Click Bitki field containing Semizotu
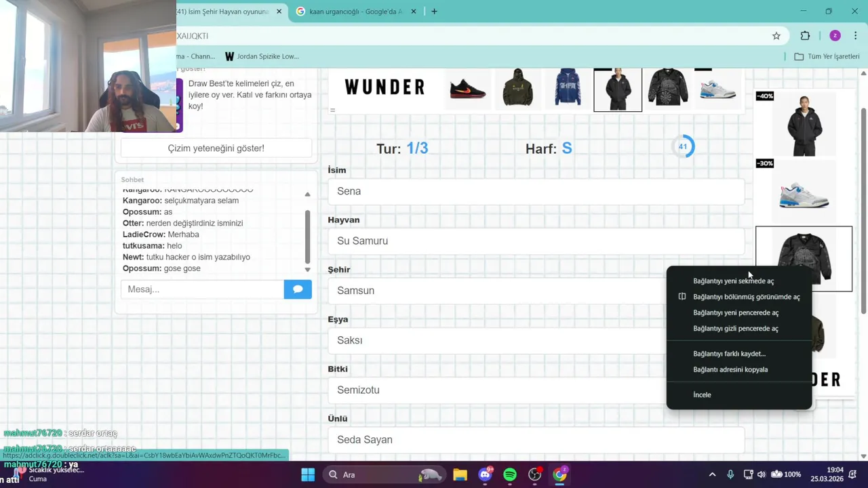868x488 pixels. (x=536, y=390)
